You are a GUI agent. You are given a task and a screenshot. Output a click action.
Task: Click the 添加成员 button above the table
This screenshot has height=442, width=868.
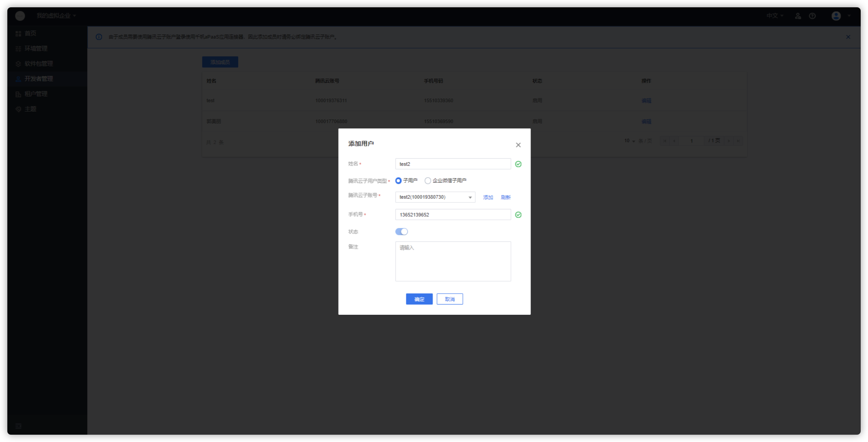(220, 62)
